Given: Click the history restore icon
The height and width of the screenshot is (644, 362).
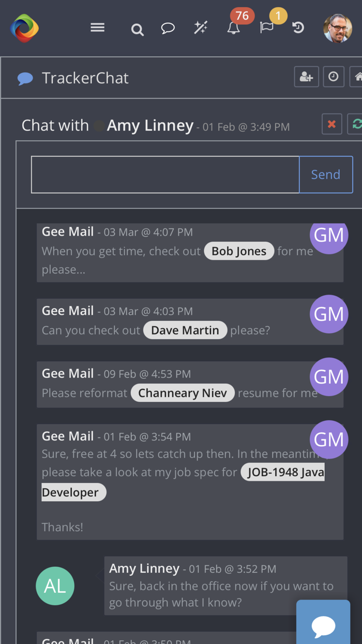Looking at the screenshot, I should pyautogui.click(x=298, y=28).
